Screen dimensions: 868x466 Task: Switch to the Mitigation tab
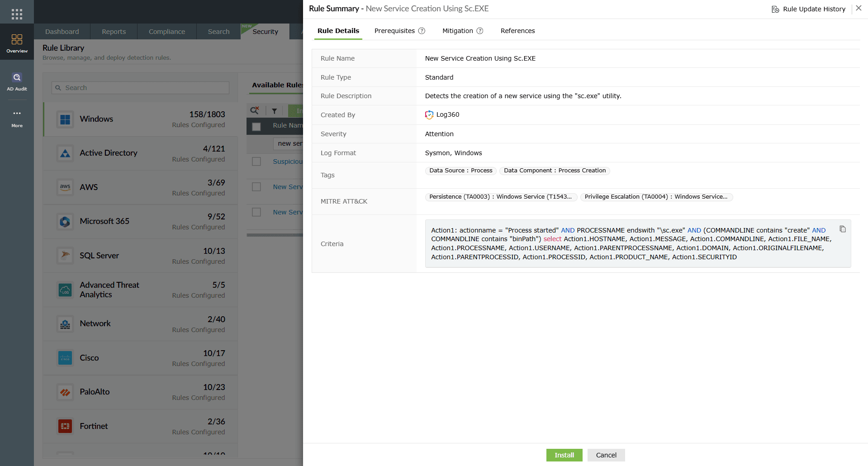[457, 31]
